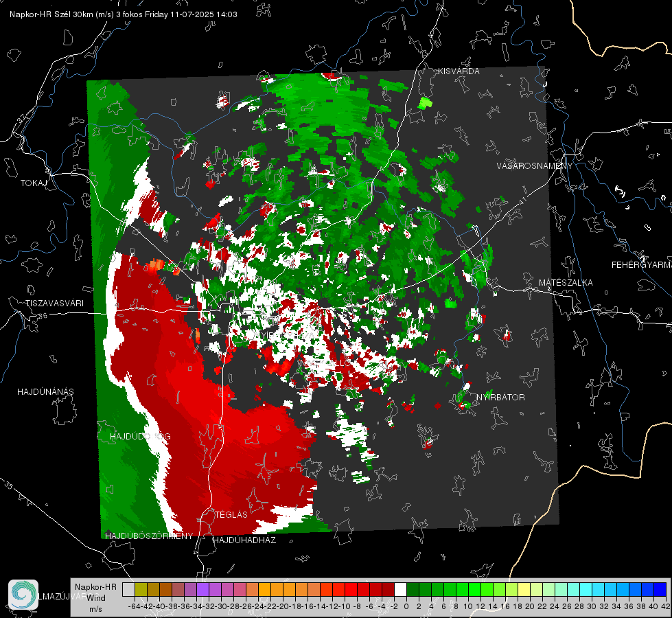This screenshot has height=618, width=672.
Task: Click the NYÍRBÁTOR town label
Action: pyautogui.click(x=500, y=398)
